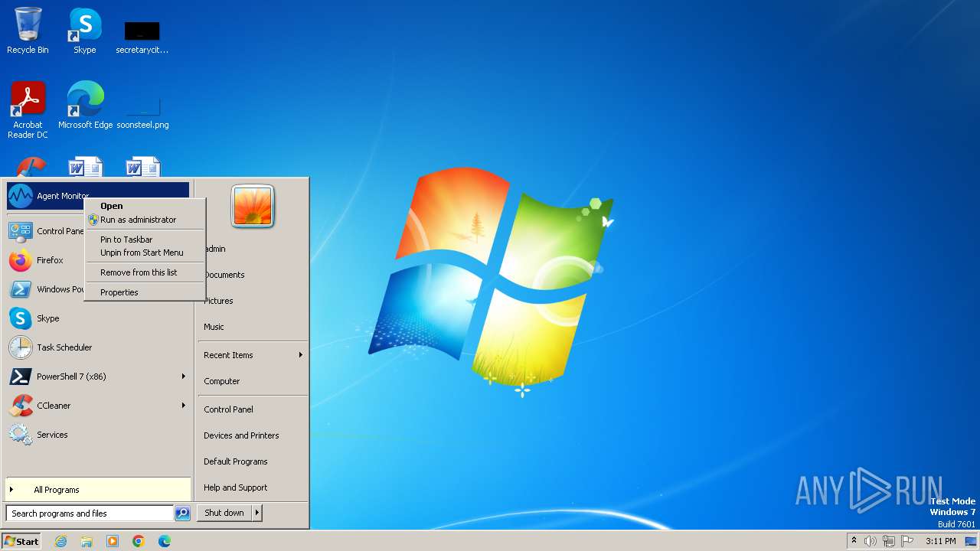Click the taskbar clock showing 3:11 PM
The height and width of the screenshot is (551, 980).
coord(940,541)
